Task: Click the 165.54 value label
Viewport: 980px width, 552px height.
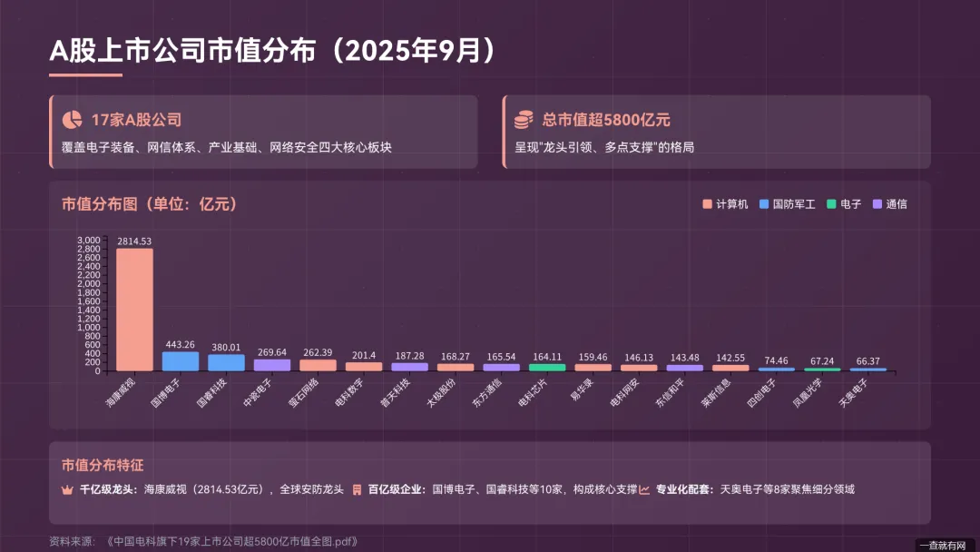Action: click(501, 356)
